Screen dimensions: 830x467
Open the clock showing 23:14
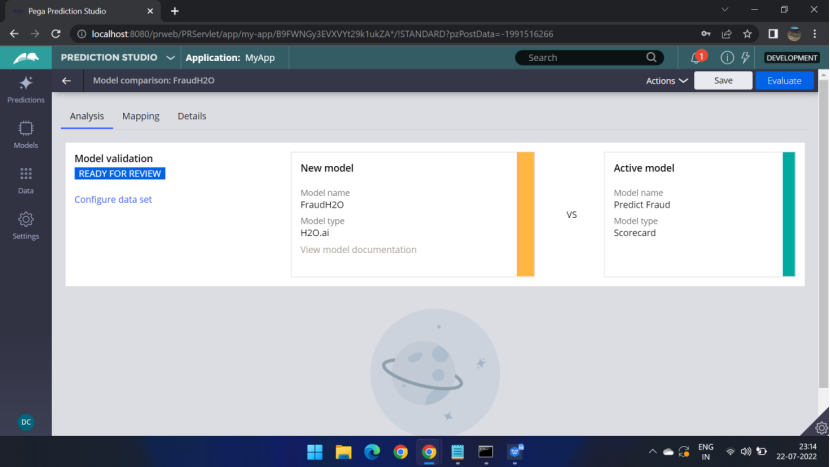(x=797, y=452)
